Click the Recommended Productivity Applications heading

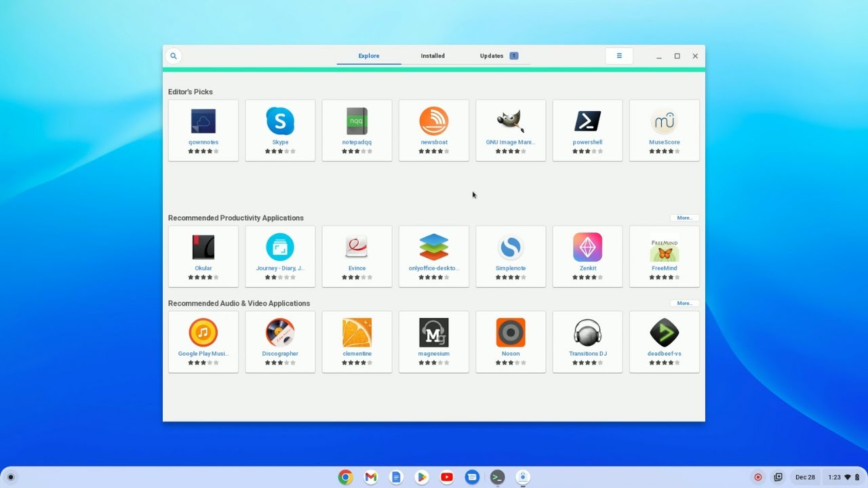tap(236, 218)
